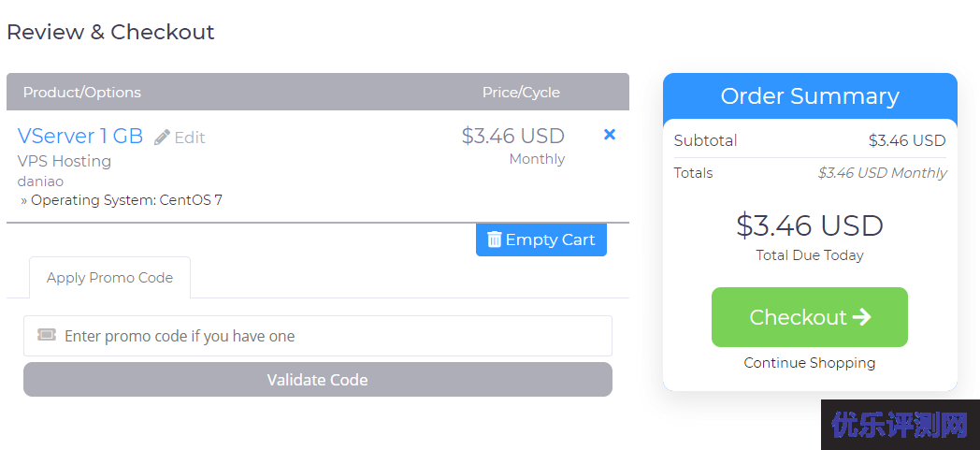Click the trash can icon on Empty Cart

tap(495, 240)
